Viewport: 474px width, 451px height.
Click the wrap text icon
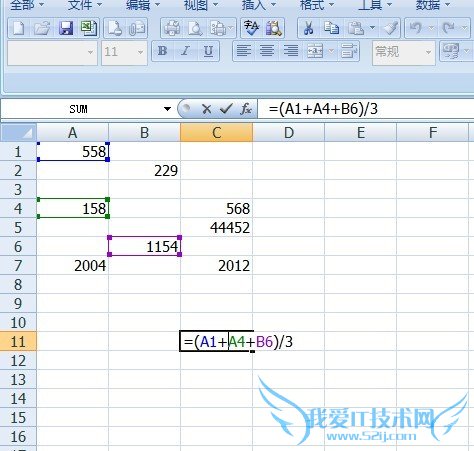[349, 51]
